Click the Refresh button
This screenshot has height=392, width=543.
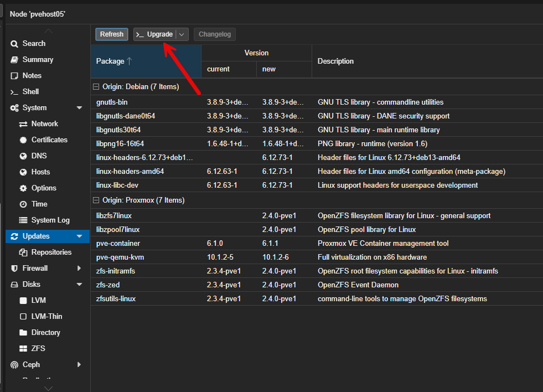pos(111,34)
